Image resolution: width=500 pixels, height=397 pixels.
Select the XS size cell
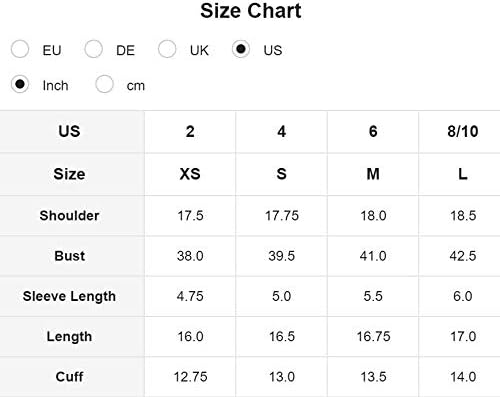click(190, 174)
